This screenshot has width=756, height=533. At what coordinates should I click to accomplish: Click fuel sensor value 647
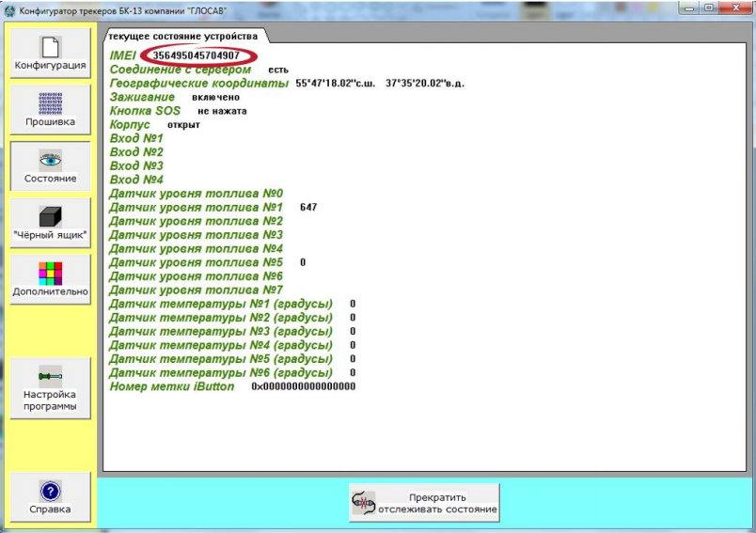308,207
